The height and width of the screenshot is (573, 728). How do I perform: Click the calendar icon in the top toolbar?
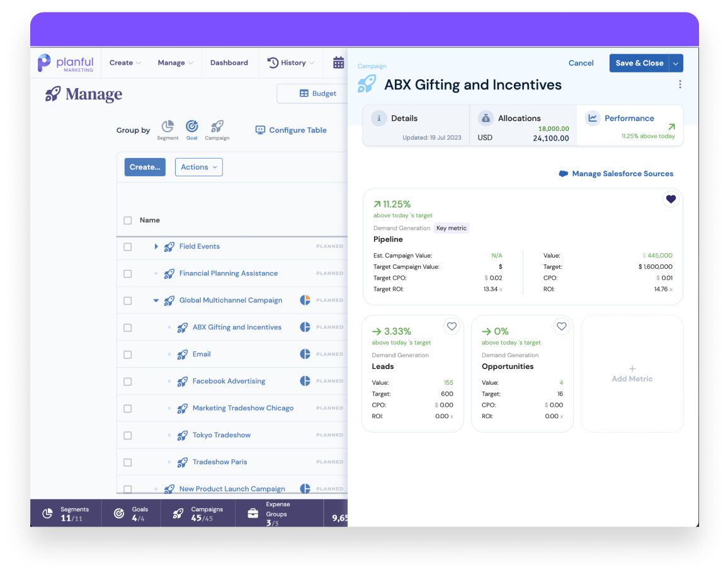339,62
